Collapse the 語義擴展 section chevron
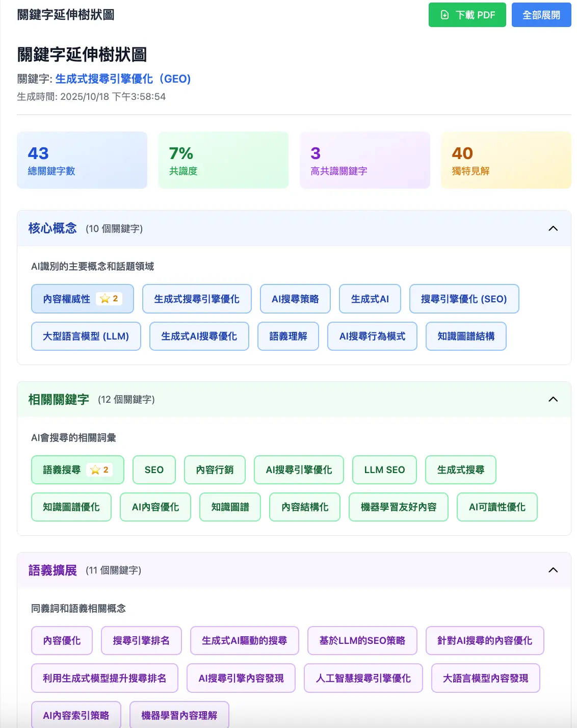Image resolution: width=577 pixels, height=728 pixels. [553, 570]
